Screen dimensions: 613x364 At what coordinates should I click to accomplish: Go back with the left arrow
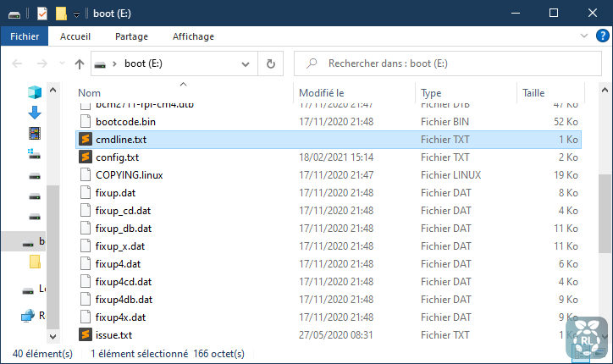17,63
